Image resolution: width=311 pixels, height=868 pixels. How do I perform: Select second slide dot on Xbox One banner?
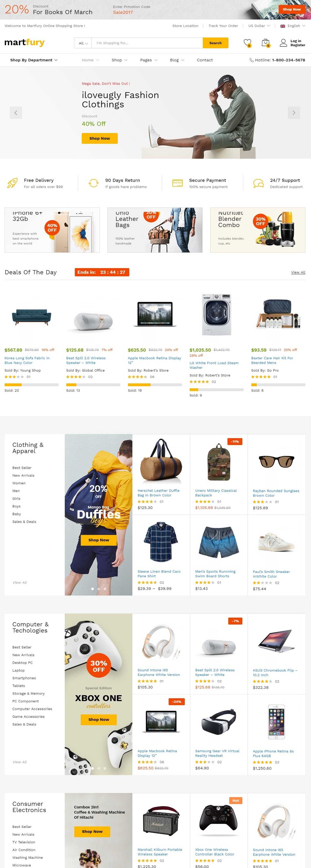(98, 768)
